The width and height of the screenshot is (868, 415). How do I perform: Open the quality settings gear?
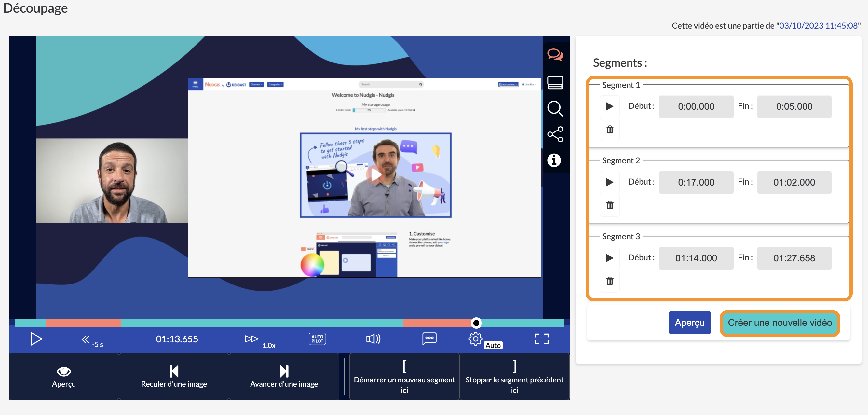point(475,339)
